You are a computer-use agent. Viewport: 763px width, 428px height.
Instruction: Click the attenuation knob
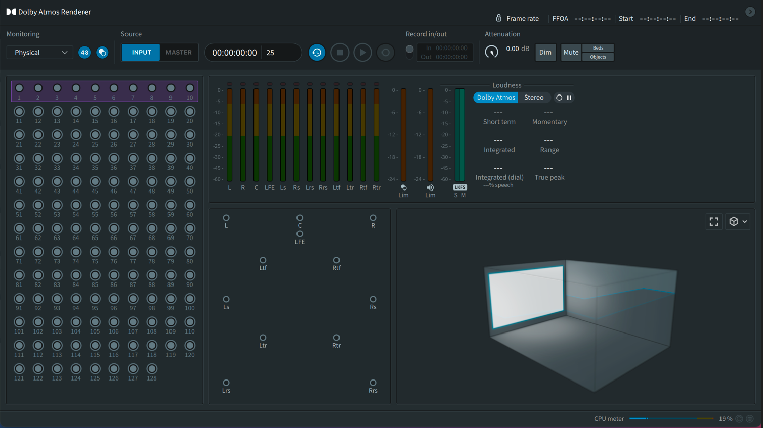pyautogui.click(x=491, y=51)
